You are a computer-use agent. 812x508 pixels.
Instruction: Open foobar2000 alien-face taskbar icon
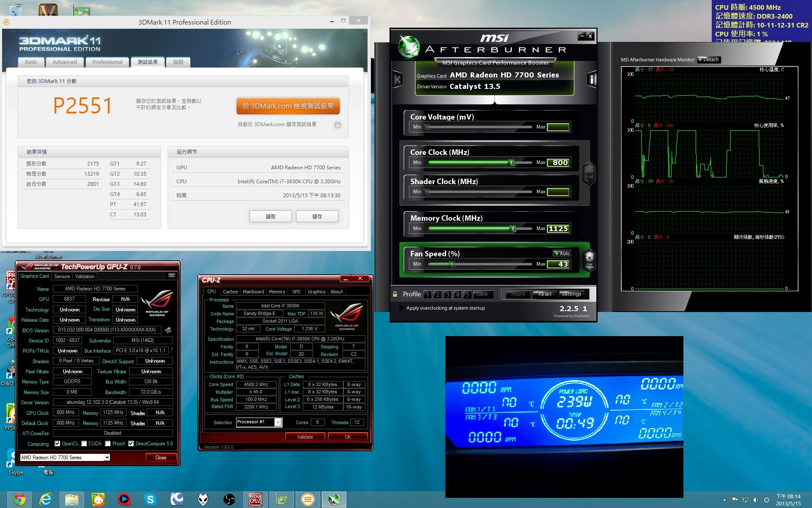(203, 500)
